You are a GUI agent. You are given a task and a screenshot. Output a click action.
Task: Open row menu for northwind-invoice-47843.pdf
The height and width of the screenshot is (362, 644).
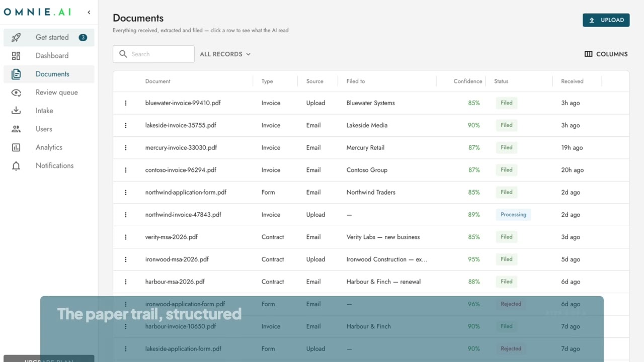click(126, 215)
